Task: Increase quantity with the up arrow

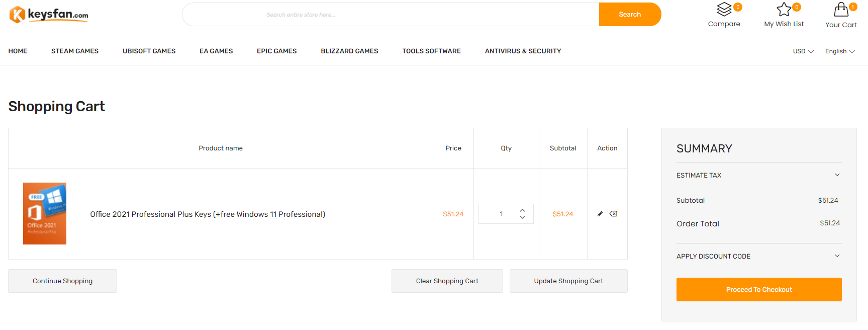Action: [523, 210]
